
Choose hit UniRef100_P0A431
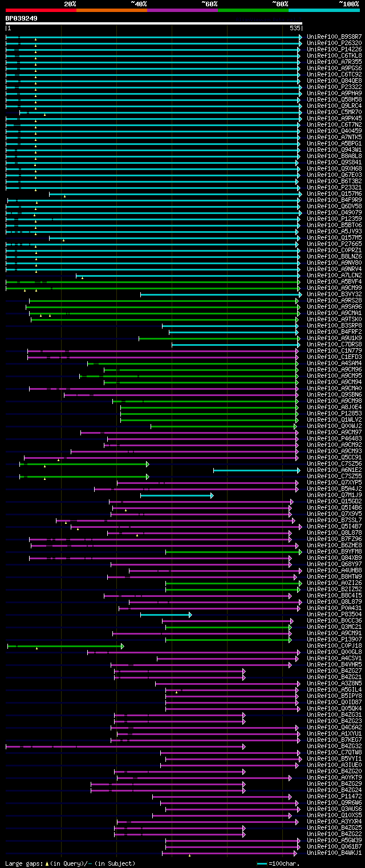pos(334,608)
